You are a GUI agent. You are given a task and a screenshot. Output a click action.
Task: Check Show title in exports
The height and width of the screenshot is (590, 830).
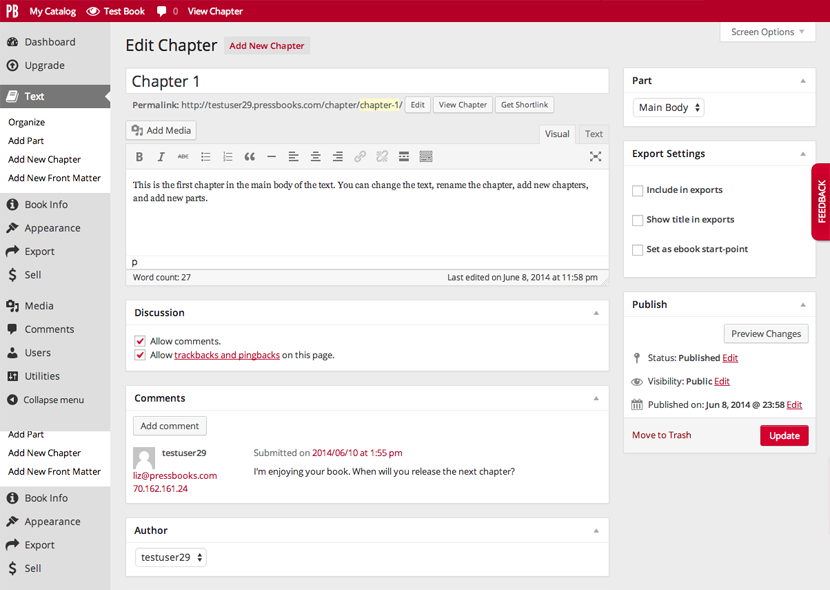point(638,220)
